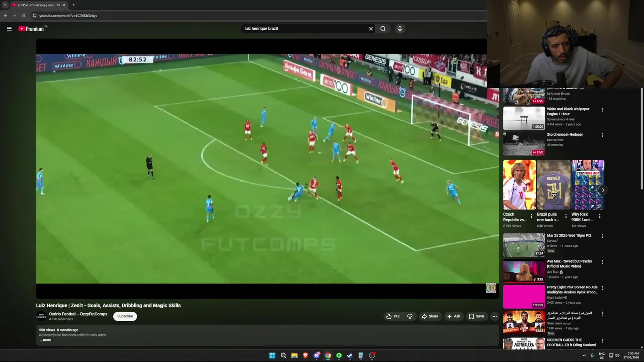Play White and Black Wallpaper Engine thumbnail
644x362 pixels.
click(524, 118)
